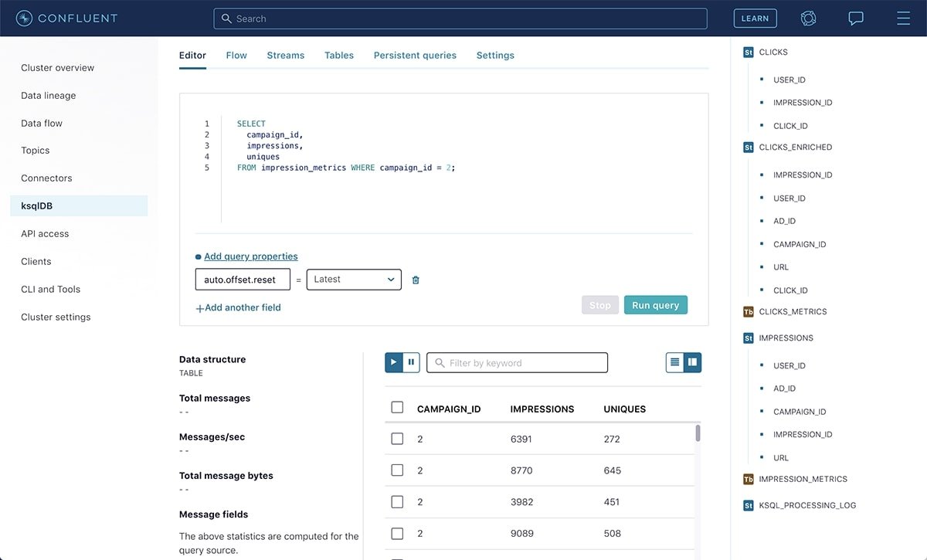Screen dimensions: 927x560
Task: Open the Streams tab
Action: tap(285, 55)
